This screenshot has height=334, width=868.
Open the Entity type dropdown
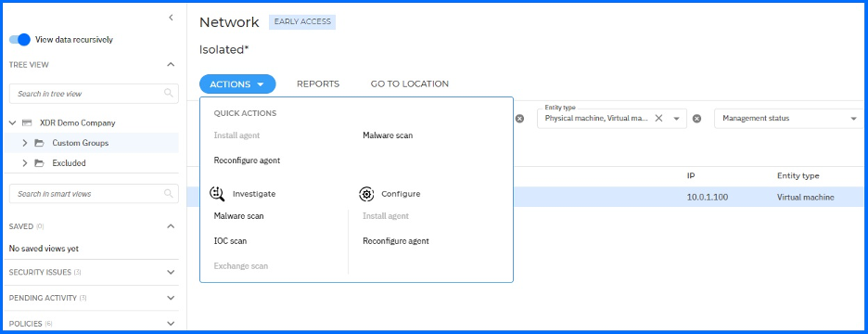(x=676, y=119)
